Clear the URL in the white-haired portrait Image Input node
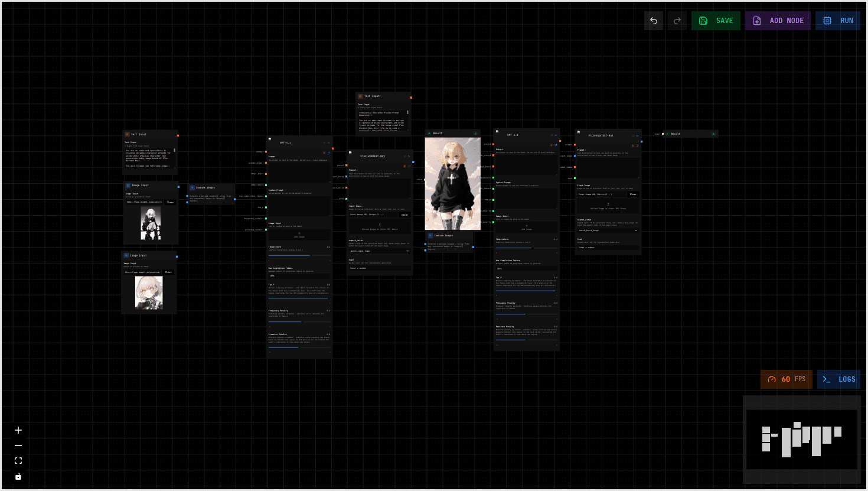Viewport: 868px width, 491px height. [x=168, y=272]
